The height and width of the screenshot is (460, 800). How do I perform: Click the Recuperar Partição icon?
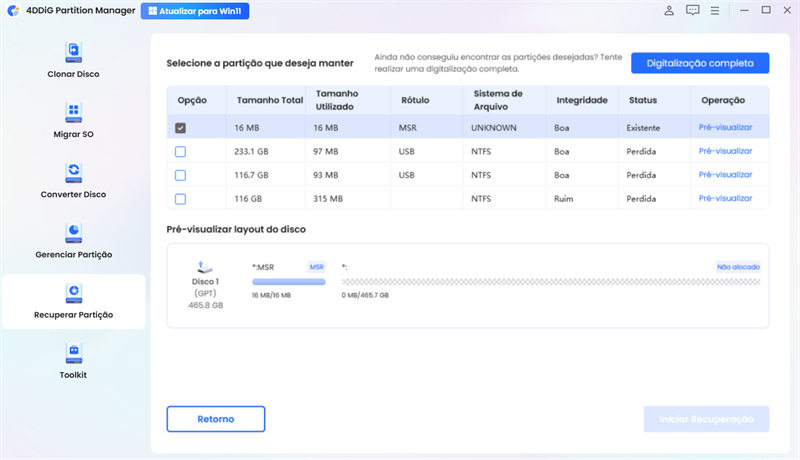point(73,291)
